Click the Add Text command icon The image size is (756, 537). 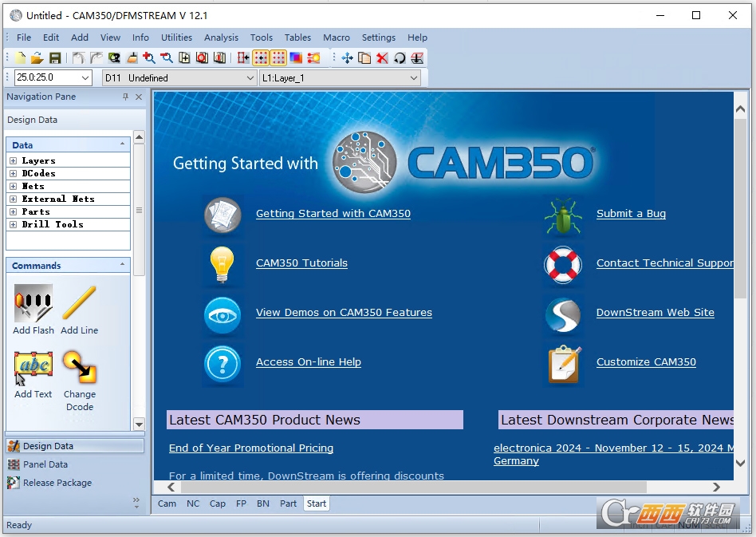33,368
